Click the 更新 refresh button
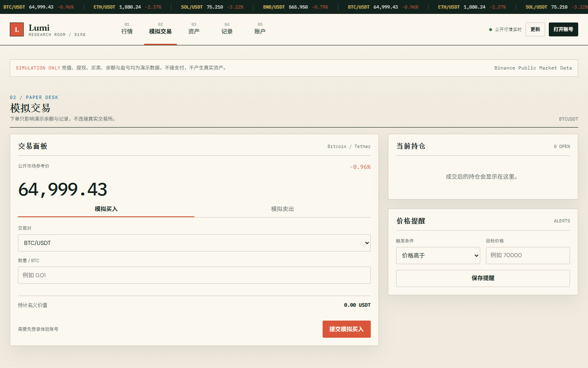This screenshot has height=368, width=588. click(535, 29)
